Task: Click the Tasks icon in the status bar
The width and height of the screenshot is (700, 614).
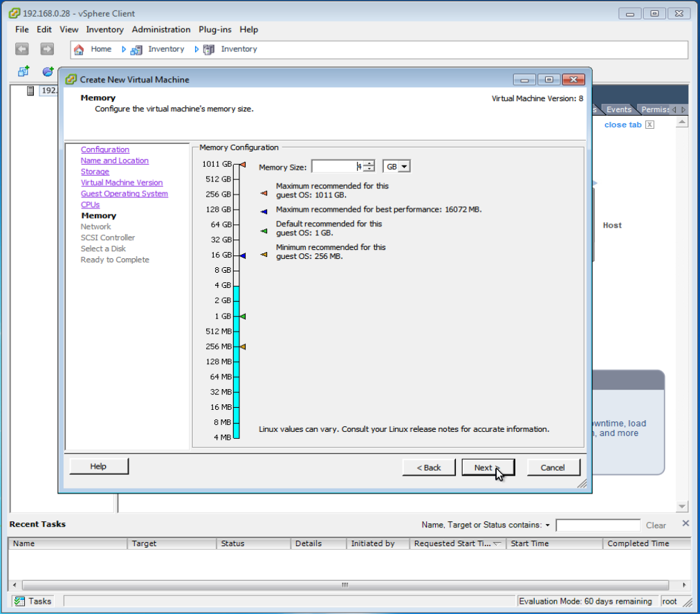Action: 19,601
